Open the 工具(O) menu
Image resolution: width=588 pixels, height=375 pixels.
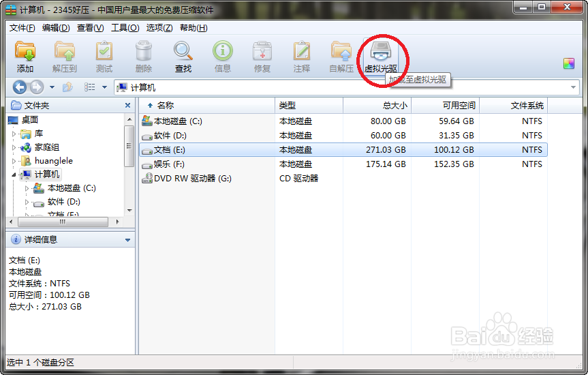[x=125, y=28]
